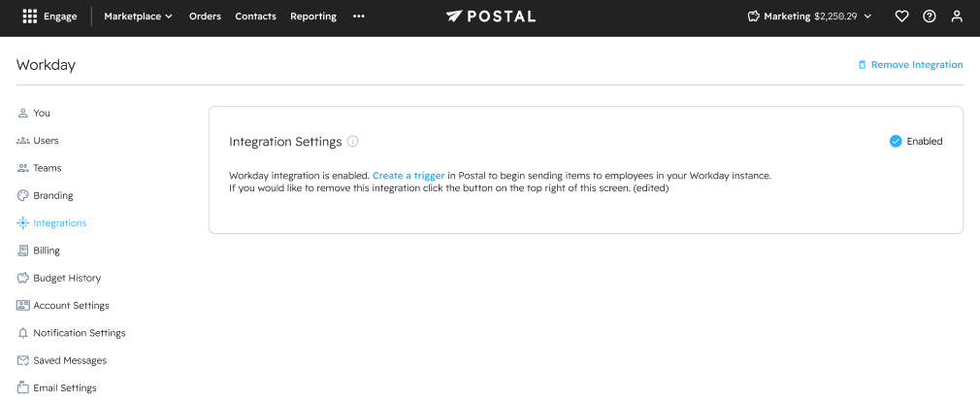The image size is (980, 402).
Task: Toggle the Enabled integration checkbox
Action: [896, 142]
